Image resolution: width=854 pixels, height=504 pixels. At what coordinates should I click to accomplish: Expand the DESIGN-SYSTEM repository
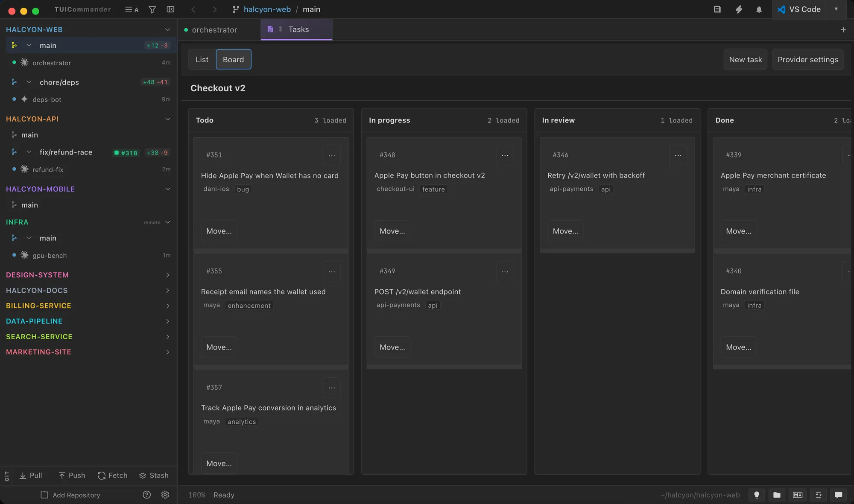point(167,275)
